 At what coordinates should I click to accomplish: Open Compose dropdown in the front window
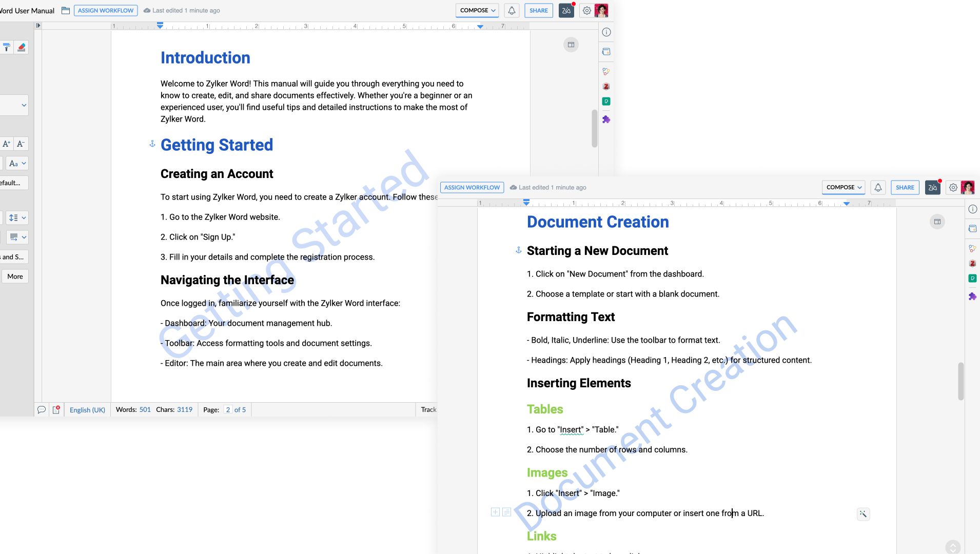coord(844,187)
